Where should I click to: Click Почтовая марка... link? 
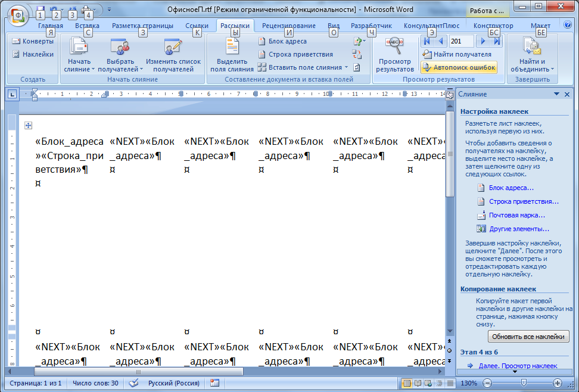point(516,216)
